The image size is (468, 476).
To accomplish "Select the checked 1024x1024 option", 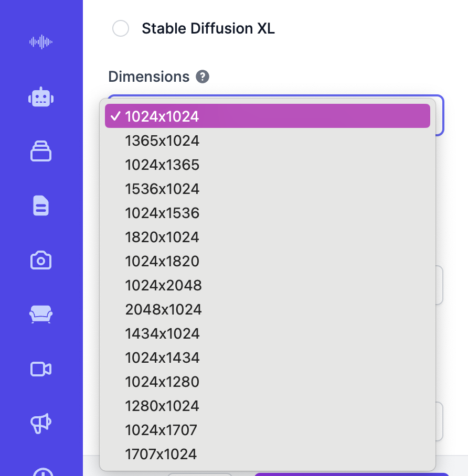I will click(x=162, y=116).
